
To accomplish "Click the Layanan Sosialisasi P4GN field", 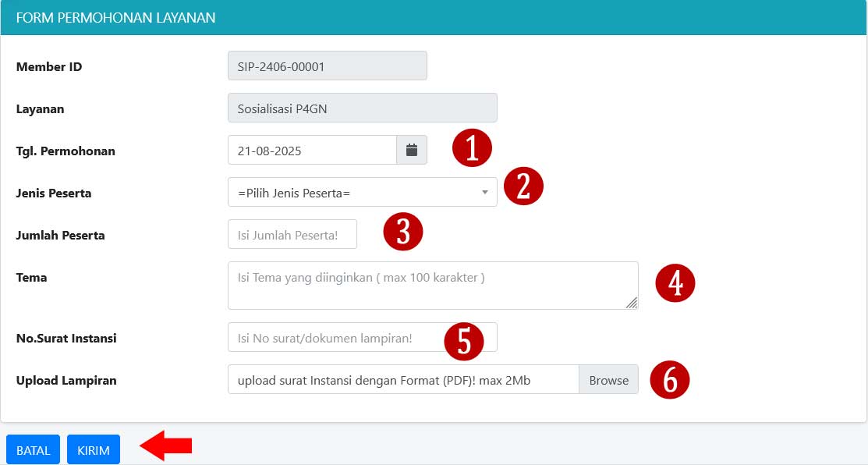I will click(x=362, y=108).
